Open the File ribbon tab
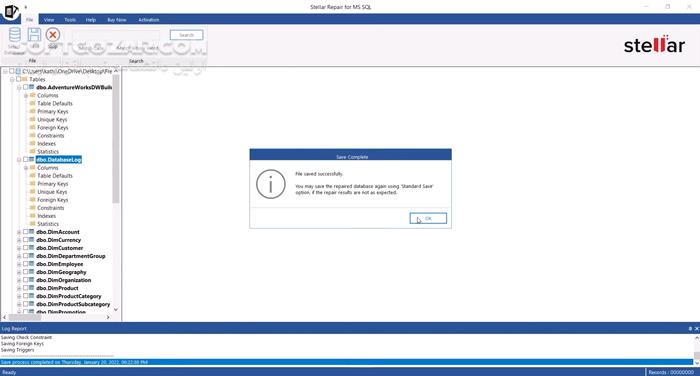Image resolution: width=700 pixels, height=376 pixels. click(29, 20)
